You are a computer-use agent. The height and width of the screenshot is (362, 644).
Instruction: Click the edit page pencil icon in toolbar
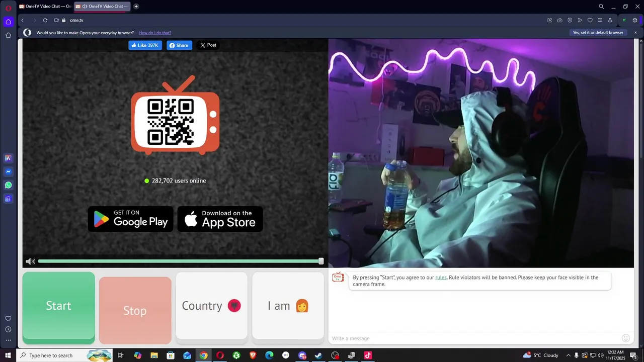click(x=550, y=20)
